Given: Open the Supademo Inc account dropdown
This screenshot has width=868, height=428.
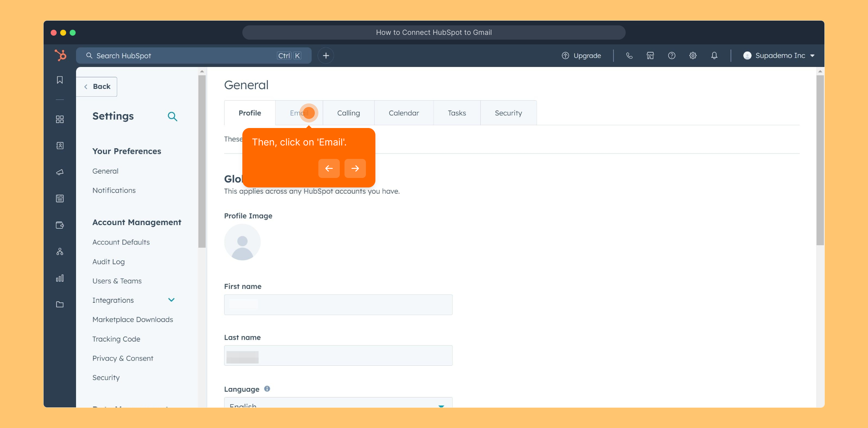Looking at the screenshot, I should (779, 55).
